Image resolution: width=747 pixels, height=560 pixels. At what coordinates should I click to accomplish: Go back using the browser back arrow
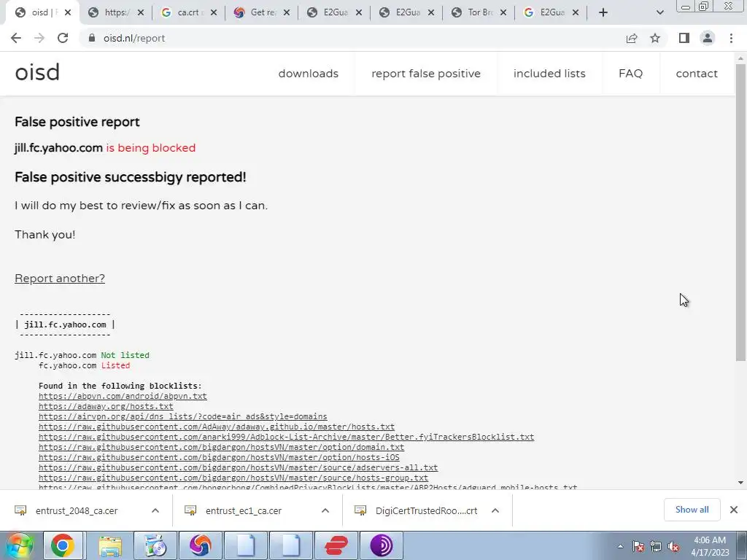(16, 38)
